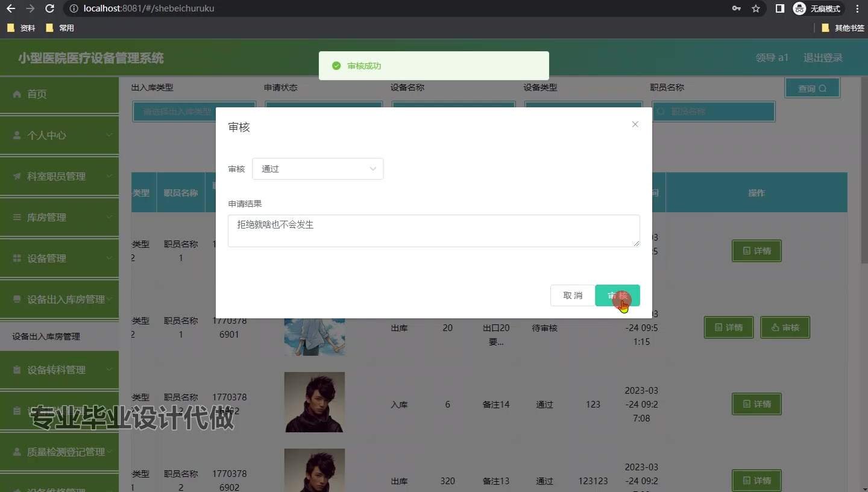Image resolution: width=868 pixels, height=492 pixels.
Task: Open the 审核 status dropdown showing 通过
Action: pyautogui.click(x=318, y=169)
